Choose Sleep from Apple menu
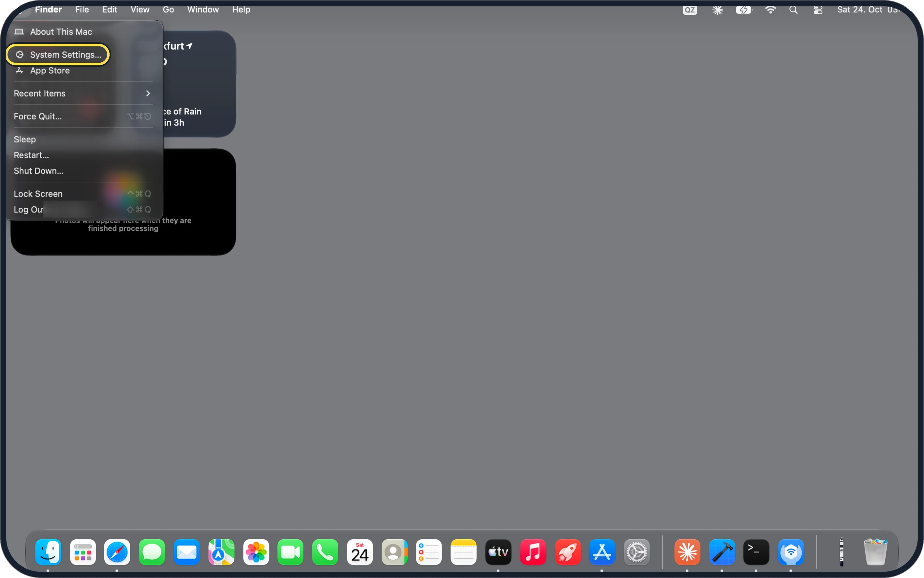924x578 pixels. click(83, 139)
